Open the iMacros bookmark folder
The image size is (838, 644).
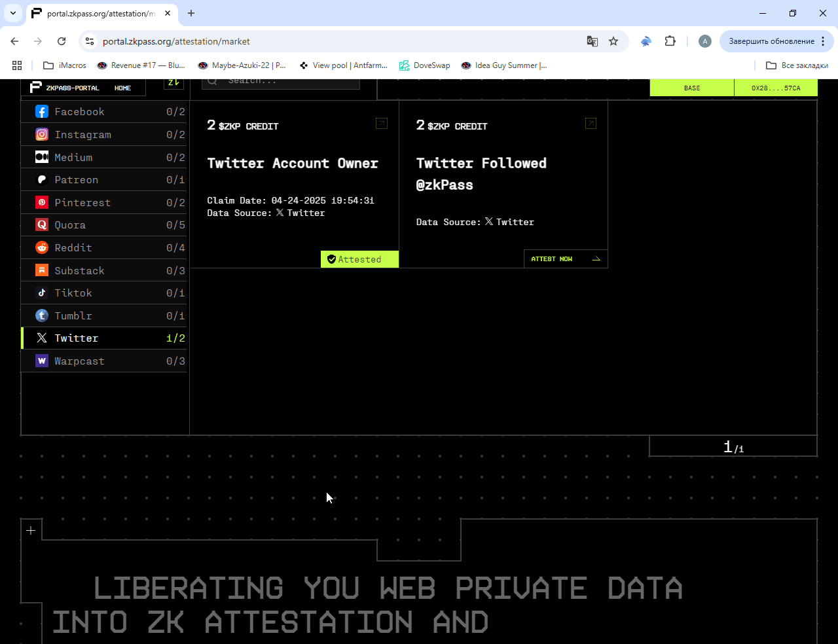[x=65, y=65]
